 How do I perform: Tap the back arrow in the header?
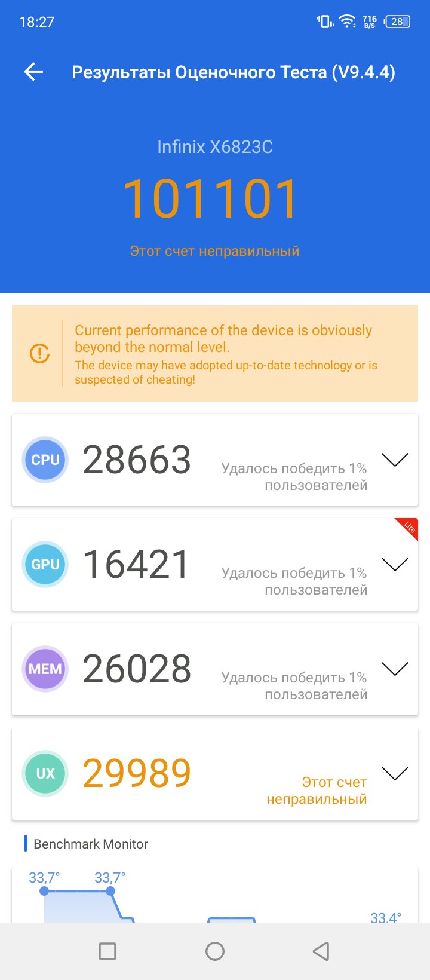coord(34,72)
